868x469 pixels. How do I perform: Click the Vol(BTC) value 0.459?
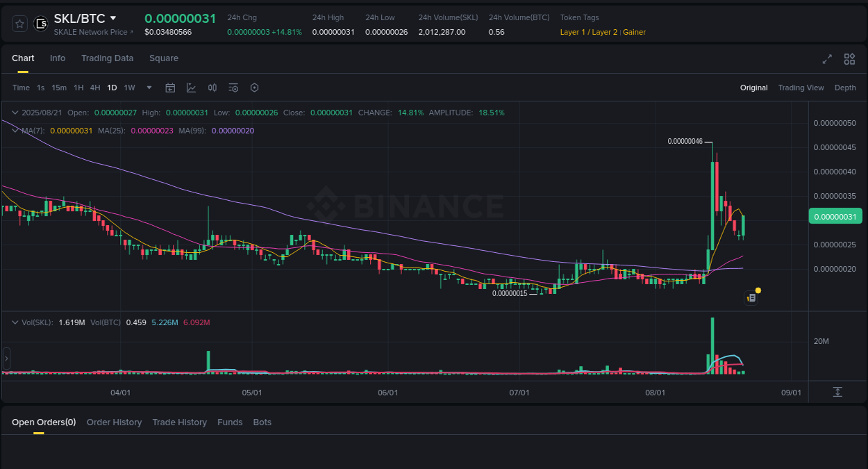(136, 322)
